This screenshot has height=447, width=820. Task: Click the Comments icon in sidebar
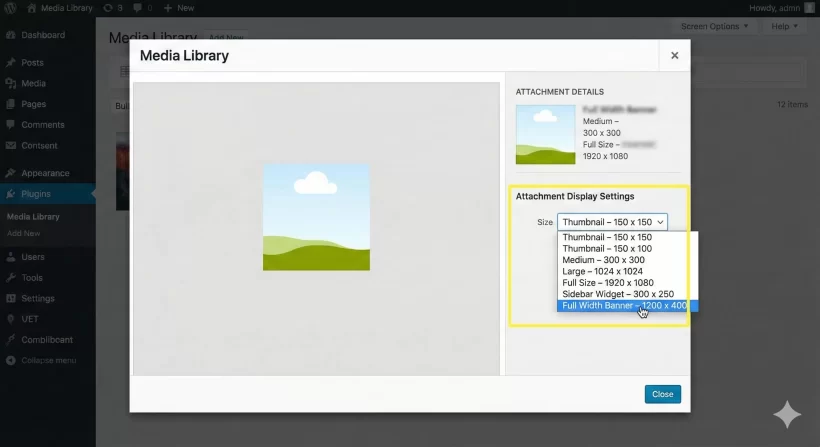10,125
